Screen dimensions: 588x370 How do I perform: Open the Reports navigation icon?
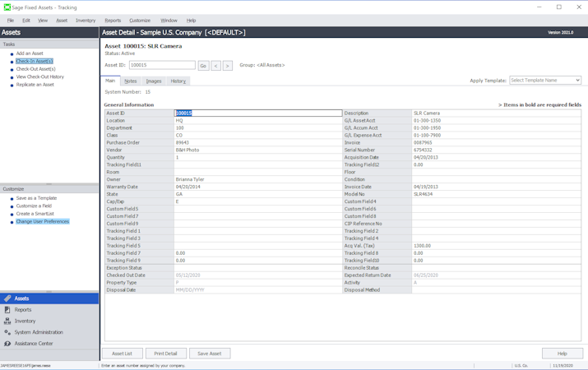click(x=7, y=310)
